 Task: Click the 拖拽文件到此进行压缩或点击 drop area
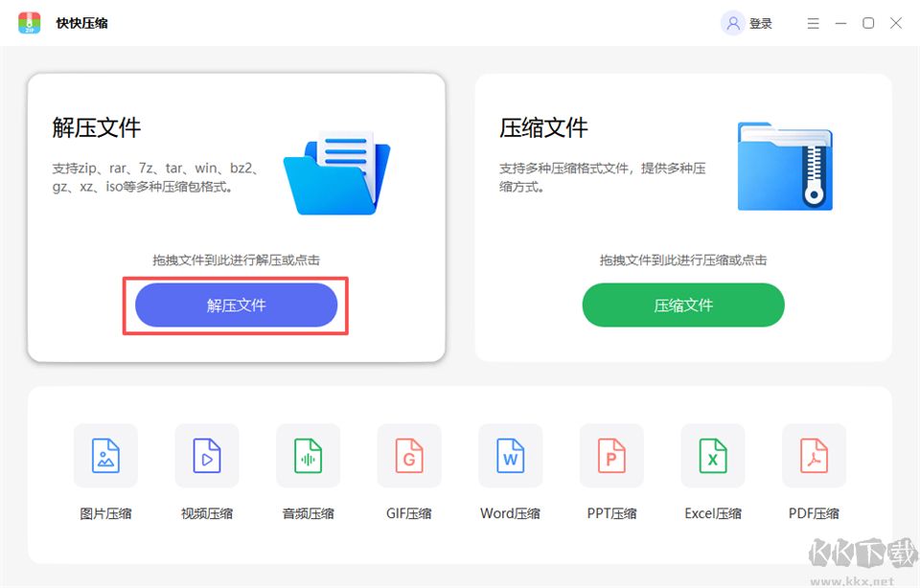[x=682, y=260]
